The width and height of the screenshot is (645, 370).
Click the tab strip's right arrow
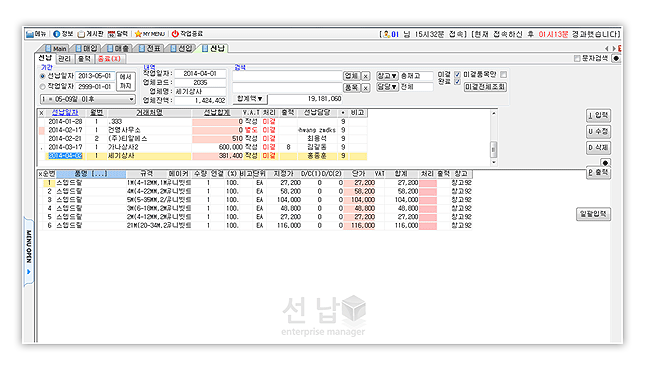pos(613,49)
